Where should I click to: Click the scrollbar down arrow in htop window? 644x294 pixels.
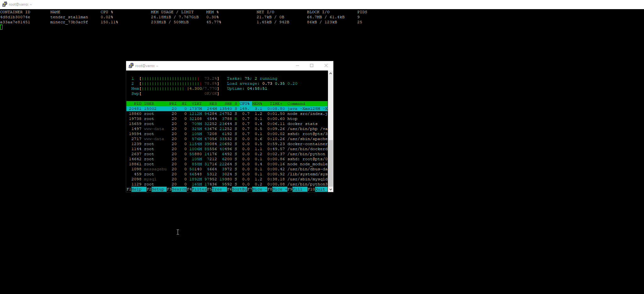coord(330,189)
